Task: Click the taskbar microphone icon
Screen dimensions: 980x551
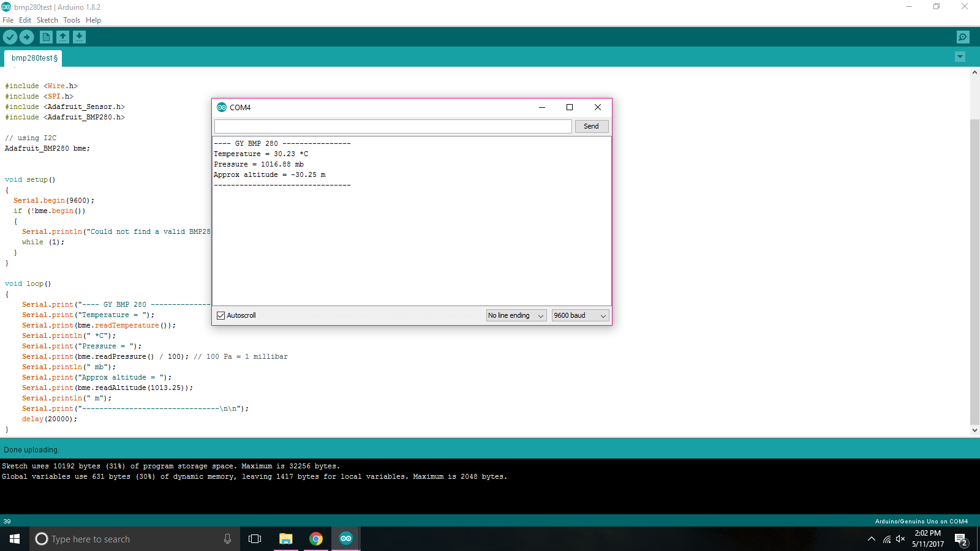Action: (x=227, y=539)
